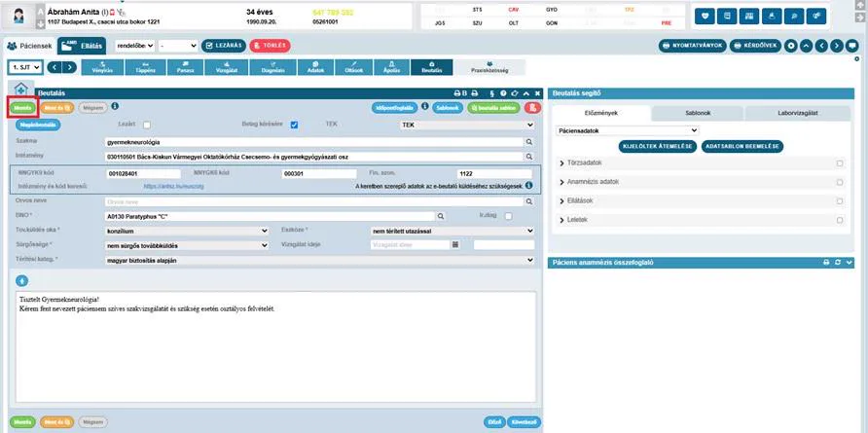Click search icon for BNO field
This screenshot has height=433, width=868.
[441, 216]
